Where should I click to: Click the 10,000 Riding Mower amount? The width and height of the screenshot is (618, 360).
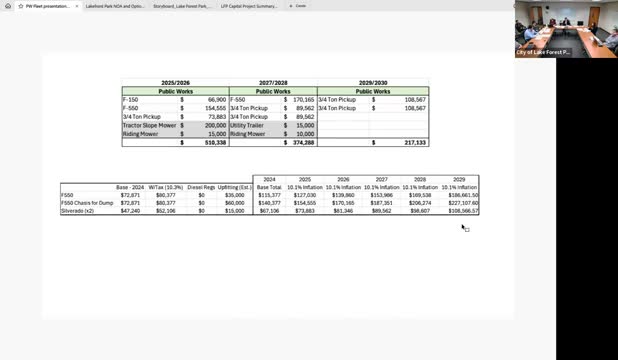(x=305, y=134)
